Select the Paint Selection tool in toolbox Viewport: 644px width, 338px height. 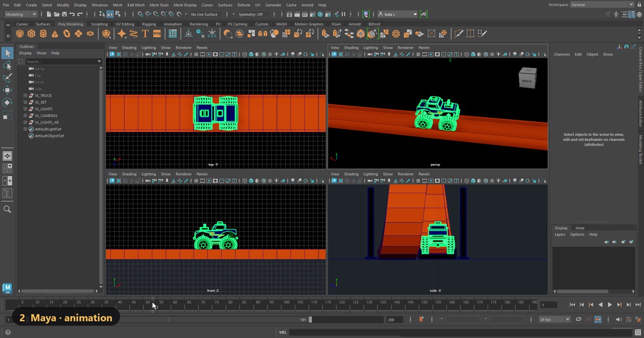click(7, 78)
